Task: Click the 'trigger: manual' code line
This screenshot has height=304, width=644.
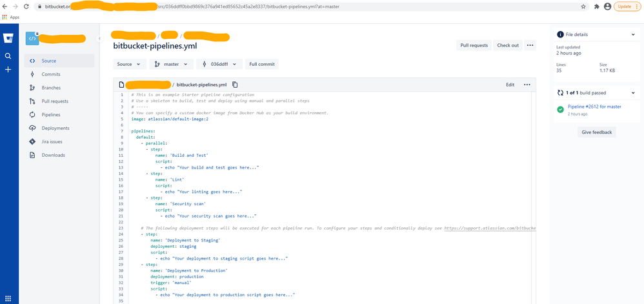Action: pos(171,283)
